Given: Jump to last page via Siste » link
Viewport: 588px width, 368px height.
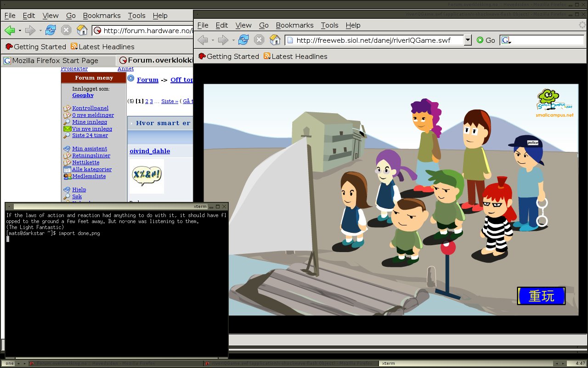Looking at the screenshot, I should [x=170, y=101].
